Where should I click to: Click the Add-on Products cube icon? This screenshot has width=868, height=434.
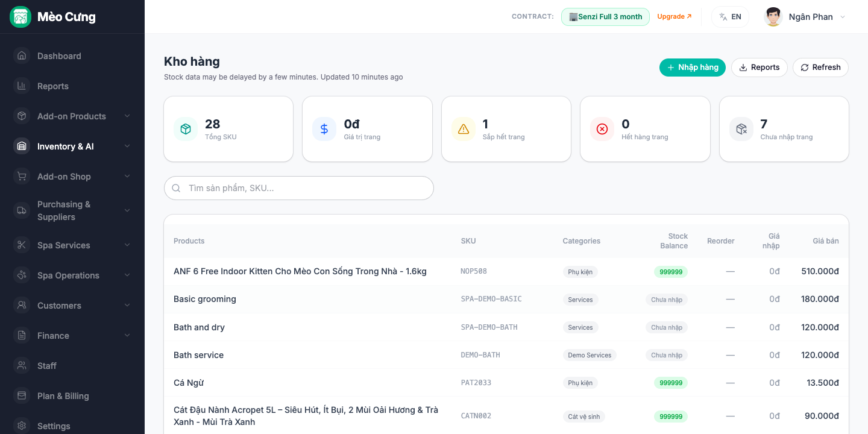click(22, 116)
